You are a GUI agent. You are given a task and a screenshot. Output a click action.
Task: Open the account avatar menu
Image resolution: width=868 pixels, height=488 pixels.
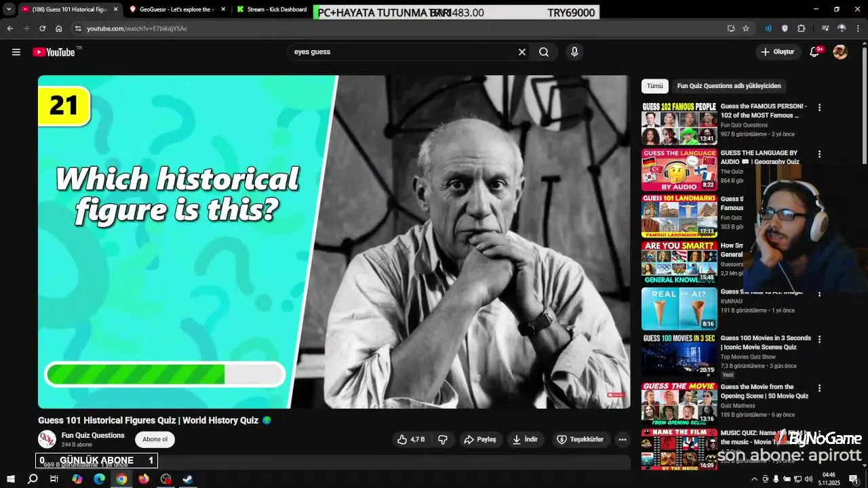pyautogui.click(x=840, y=52)
